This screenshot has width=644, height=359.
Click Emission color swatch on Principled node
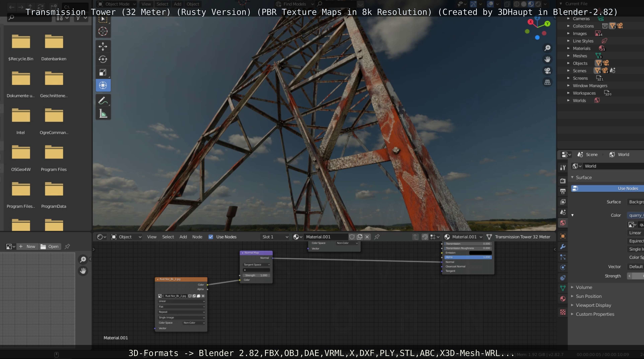coord(480,253)
